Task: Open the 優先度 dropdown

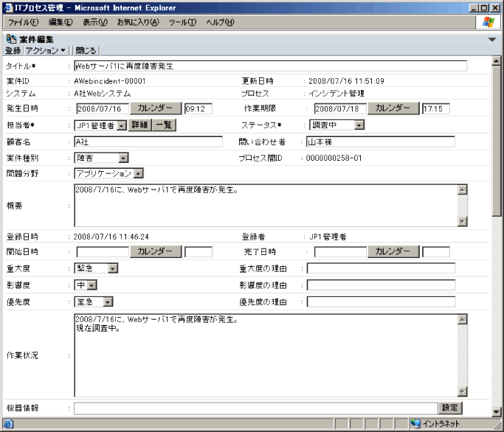Action: (x=94, y=302)
